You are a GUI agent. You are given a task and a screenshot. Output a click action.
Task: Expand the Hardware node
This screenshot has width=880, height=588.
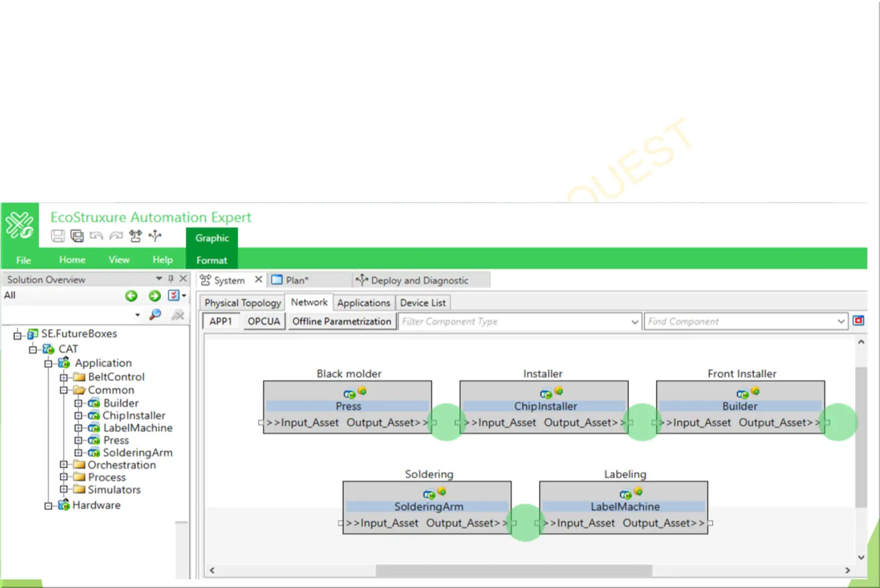[48, 506]
